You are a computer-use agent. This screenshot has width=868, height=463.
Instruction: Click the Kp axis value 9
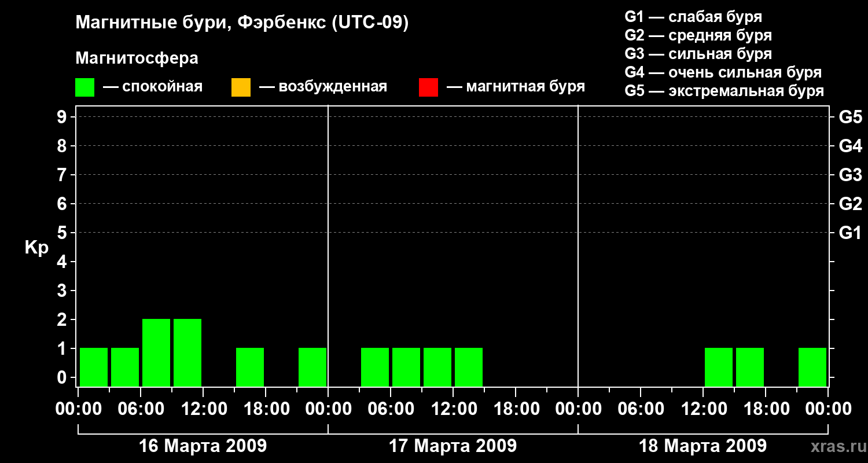pyautogui.click(x=63, y=117)
